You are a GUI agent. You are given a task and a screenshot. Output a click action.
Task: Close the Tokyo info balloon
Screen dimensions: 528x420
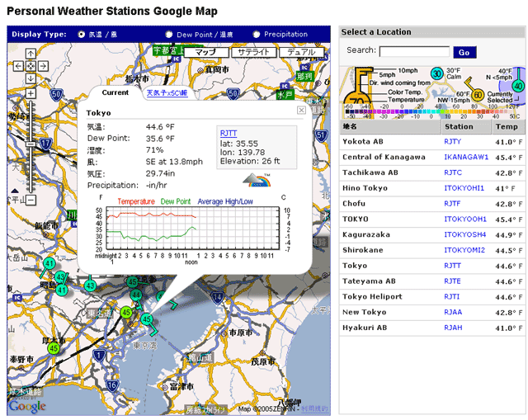(301, 110)
